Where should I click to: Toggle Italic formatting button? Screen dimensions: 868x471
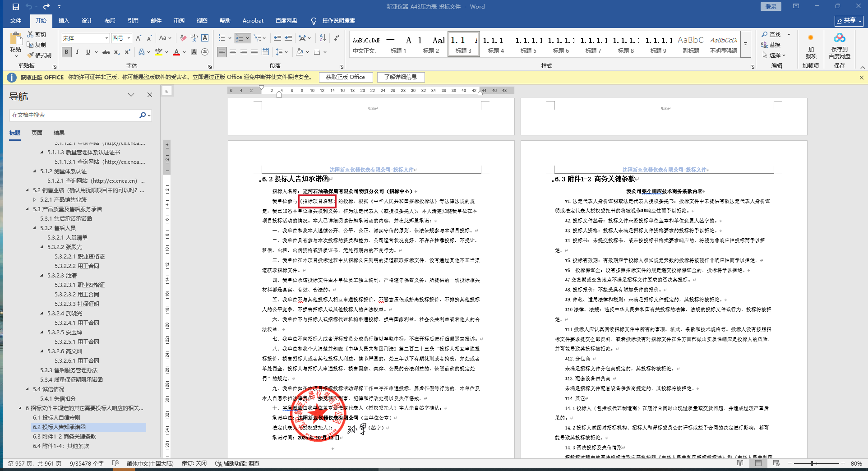[77, 52]
